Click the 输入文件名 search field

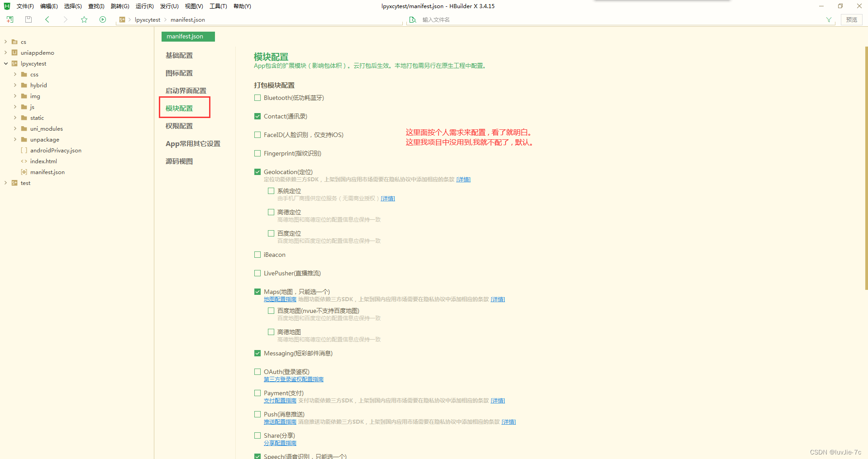coord(453,19)
